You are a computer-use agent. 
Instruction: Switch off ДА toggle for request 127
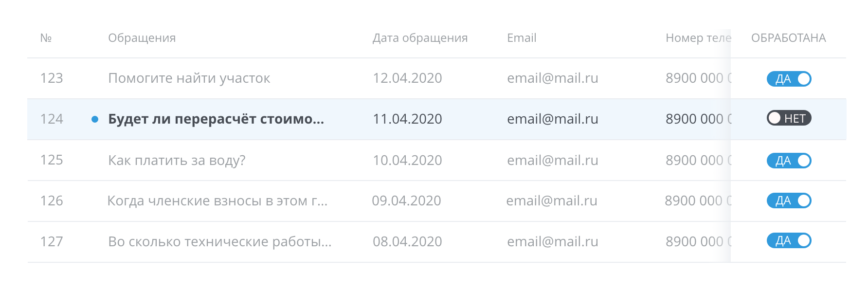789,240
